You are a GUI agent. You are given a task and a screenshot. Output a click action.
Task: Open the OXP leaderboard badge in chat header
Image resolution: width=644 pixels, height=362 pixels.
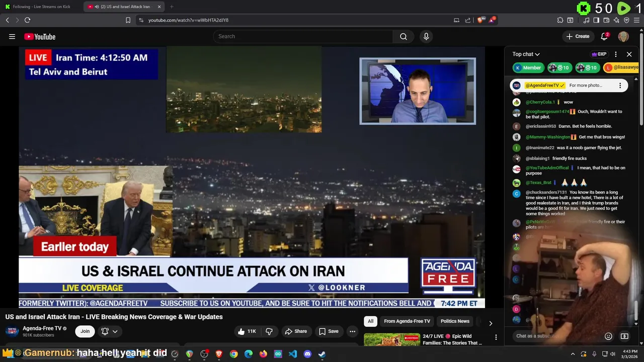point(599,54)
